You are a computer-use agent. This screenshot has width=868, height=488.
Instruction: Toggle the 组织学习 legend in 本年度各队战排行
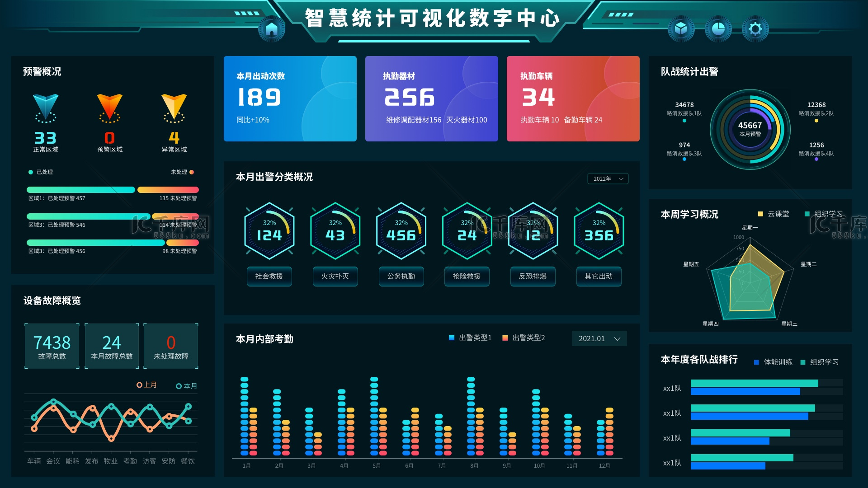pyautogui.click(x=820, y=362)
